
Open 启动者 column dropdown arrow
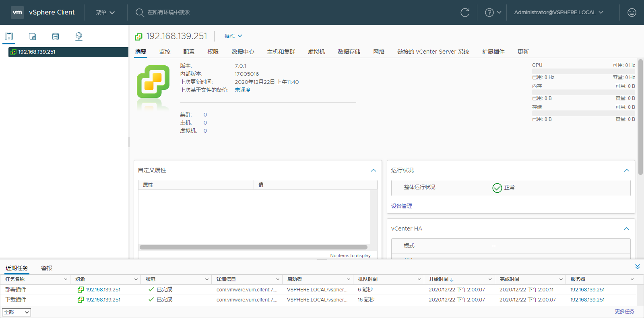point(349,279)
